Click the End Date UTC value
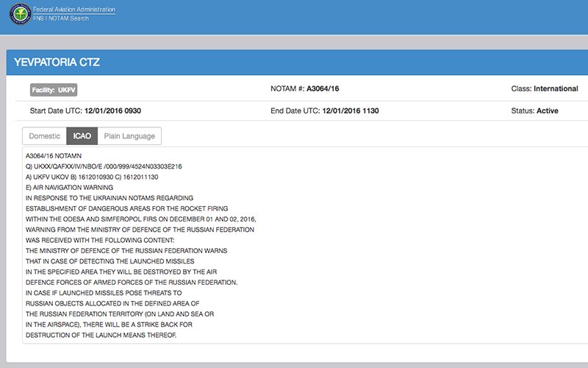Screen dimensions: 588x368 [x=351, y=111]
